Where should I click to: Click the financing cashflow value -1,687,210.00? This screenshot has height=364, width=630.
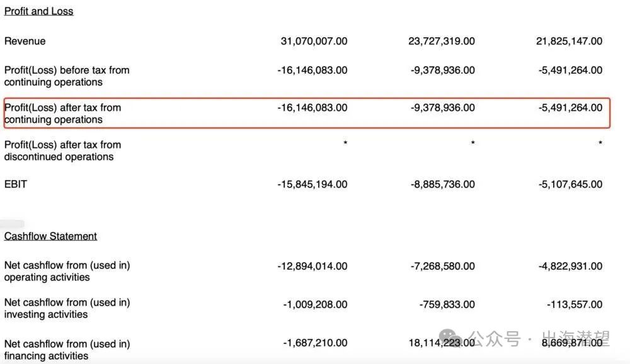[x=315, y=343]
